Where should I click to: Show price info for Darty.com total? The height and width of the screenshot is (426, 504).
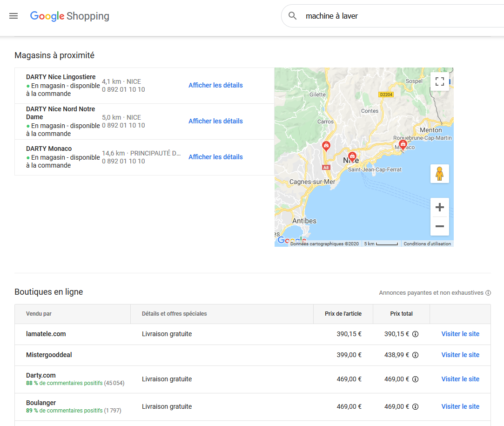tap(415, 379)
